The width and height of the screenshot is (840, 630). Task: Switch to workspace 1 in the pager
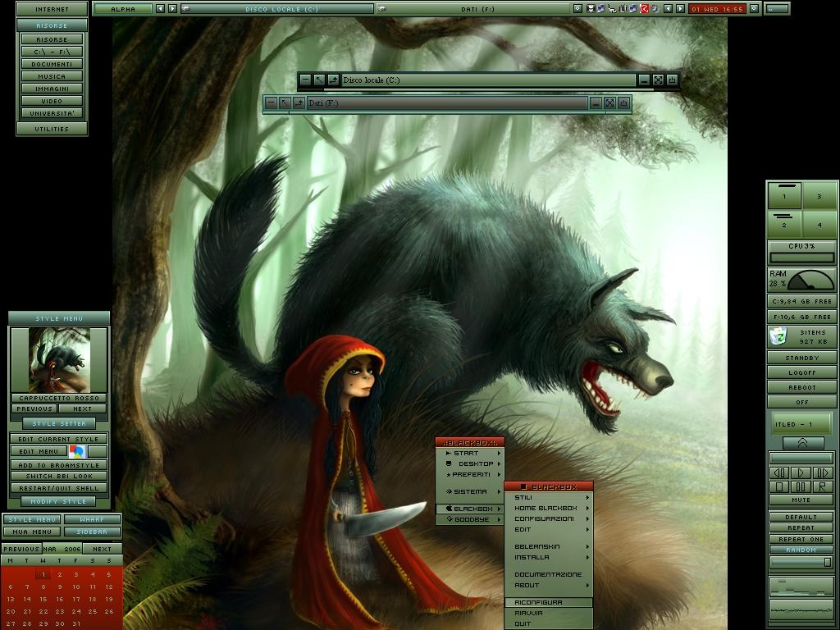tap(784, 195)
